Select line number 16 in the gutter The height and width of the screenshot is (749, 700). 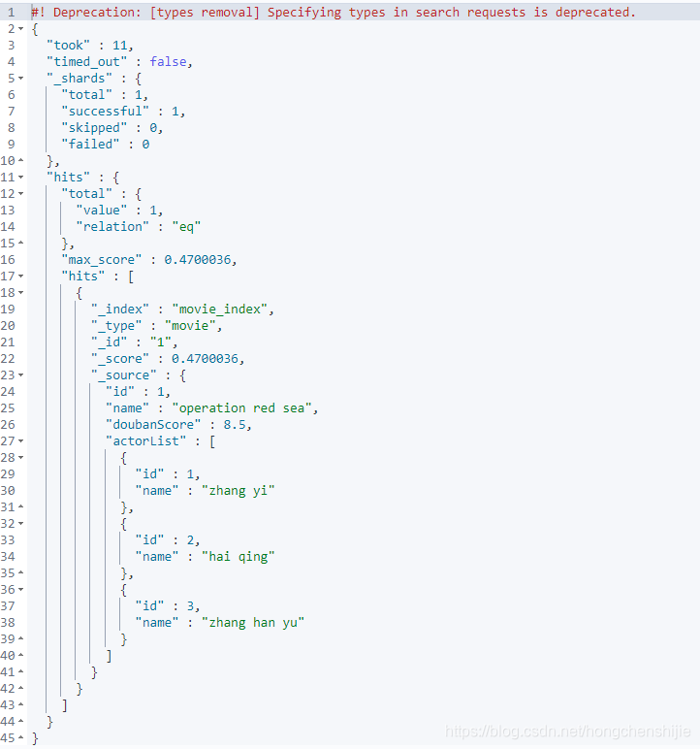pyautogui.click(x=8, y=259)
